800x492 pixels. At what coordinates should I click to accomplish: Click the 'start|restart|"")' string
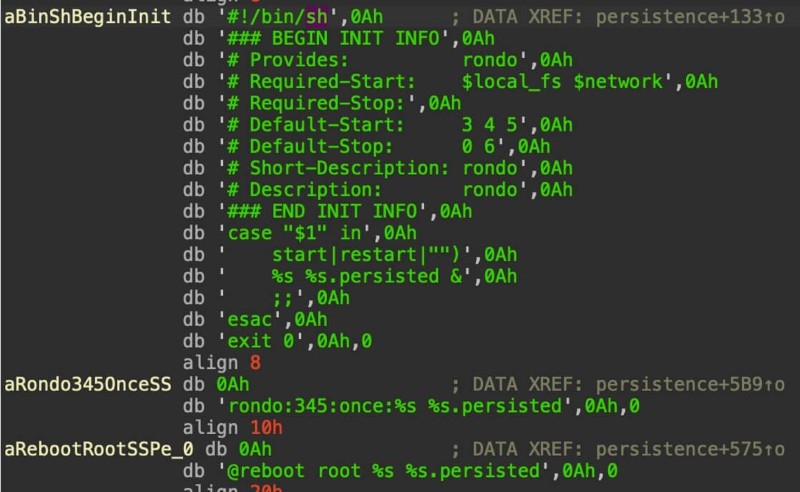coord(378,254)
